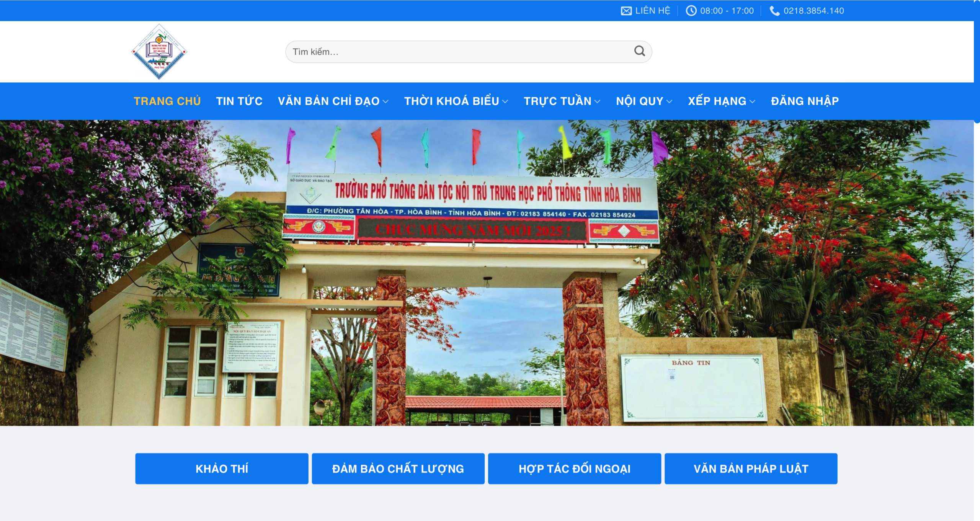Click the school logo in the header
This screenshot has width=980, height=521.
click(160, 53)
